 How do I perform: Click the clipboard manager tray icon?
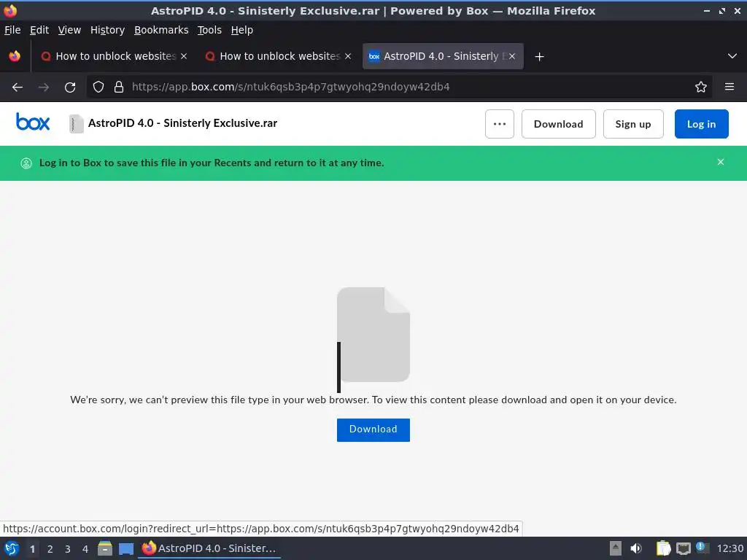663,548
